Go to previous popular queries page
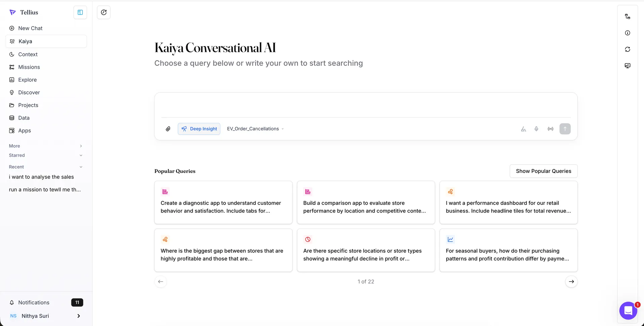 pyautogui.click(x=161, y=282)
